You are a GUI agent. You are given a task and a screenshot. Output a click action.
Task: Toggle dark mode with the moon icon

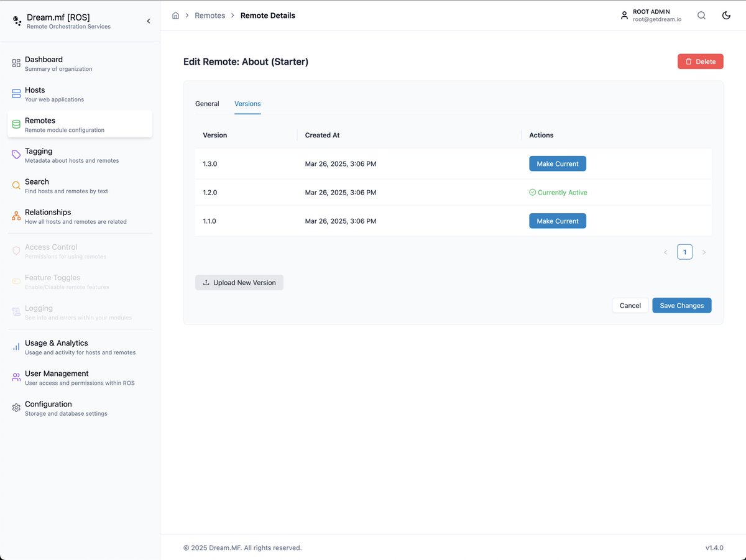726,16
